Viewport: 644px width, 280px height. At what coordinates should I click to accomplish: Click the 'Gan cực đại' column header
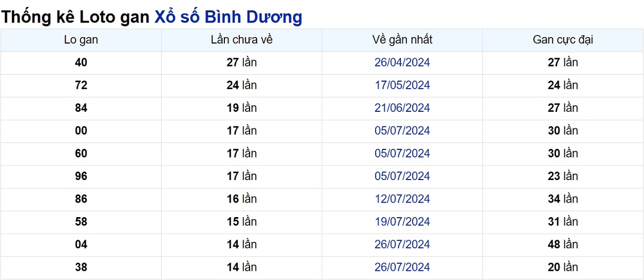click(x=563, y=40)
